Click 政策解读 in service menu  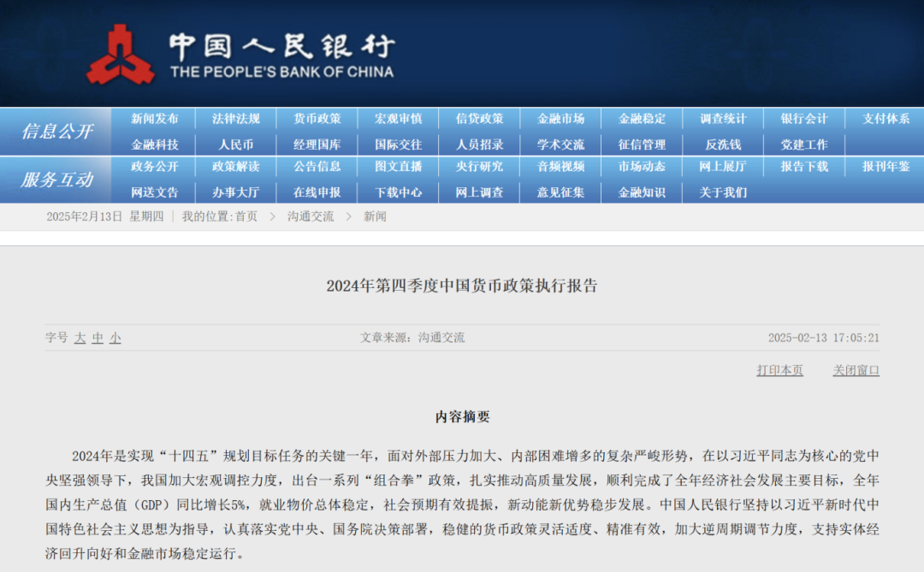click(236, 167)
